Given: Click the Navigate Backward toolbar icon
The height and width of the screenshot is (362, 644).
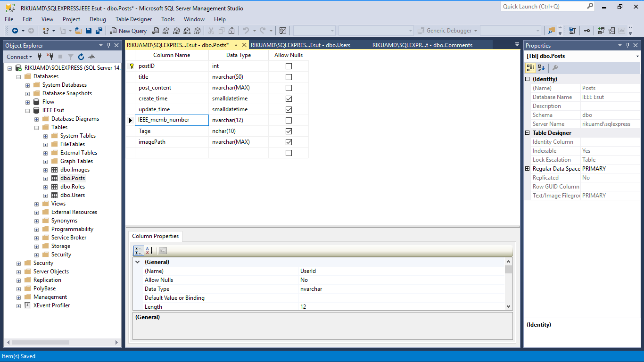Looking at the screenshot, I should (15, 31).
